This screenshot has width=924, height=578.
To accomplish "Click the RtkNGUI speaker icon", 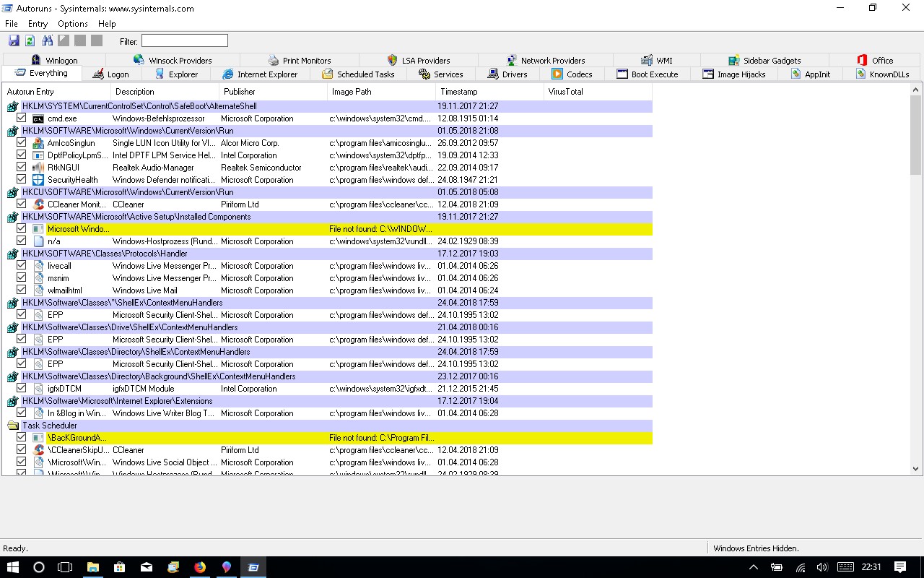I will click(38, 168).
